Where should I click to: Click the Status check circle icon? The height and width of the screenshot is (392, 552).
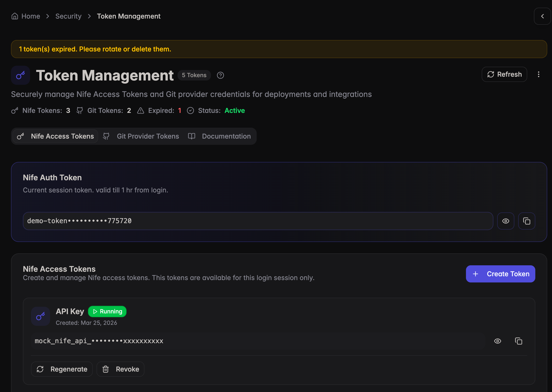(x=190, y=111)
